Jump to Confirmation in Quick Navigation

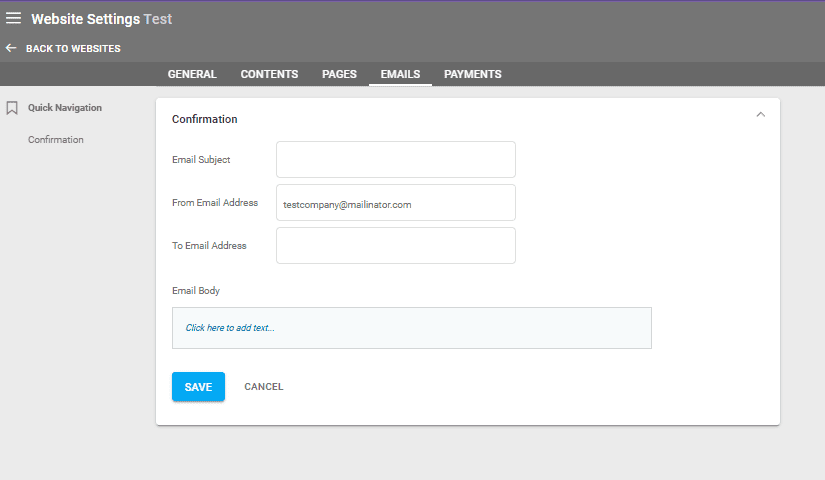[56, 140]
